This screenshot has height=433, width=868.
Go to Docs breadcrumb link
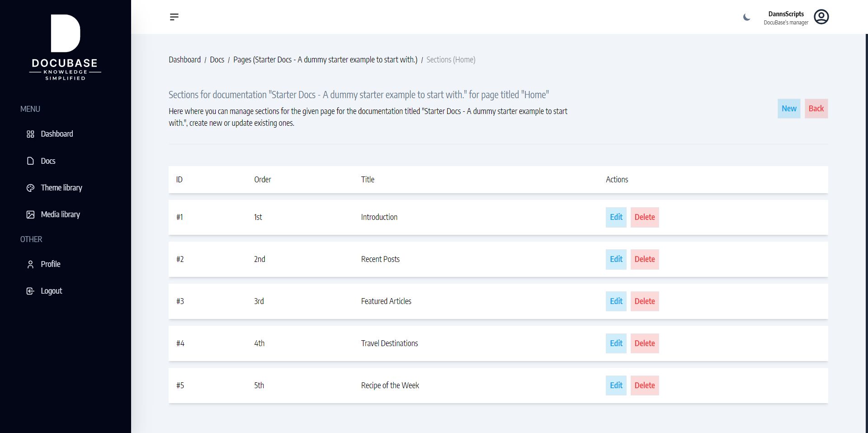point(217,60)
